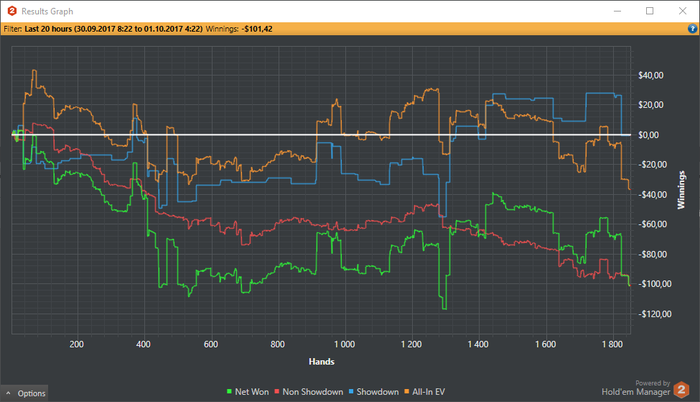This screenshot has height=402, width=700.
Task: Click the 200 hands axis label
Action: (x=77, y=344)
